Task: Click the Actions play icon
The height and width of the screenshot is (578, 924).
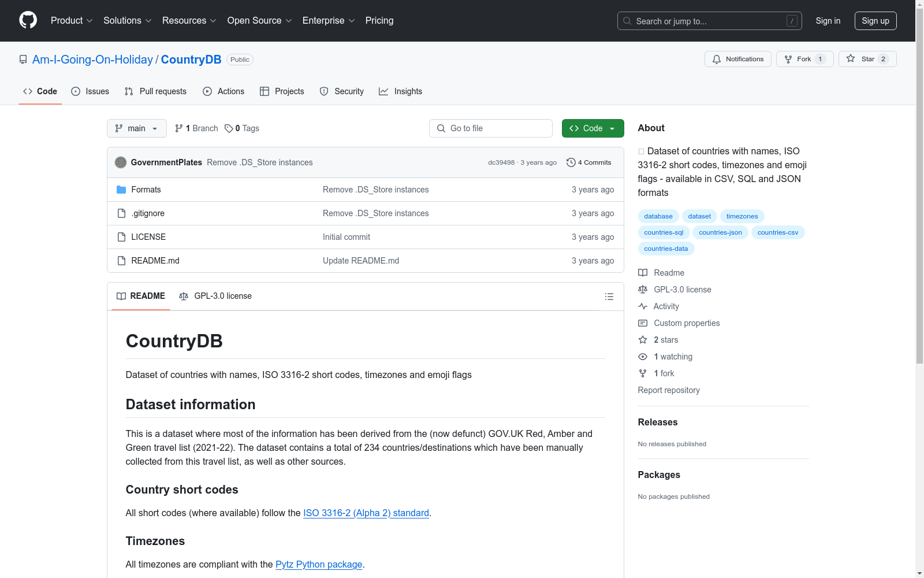Action: pos(207,91)
